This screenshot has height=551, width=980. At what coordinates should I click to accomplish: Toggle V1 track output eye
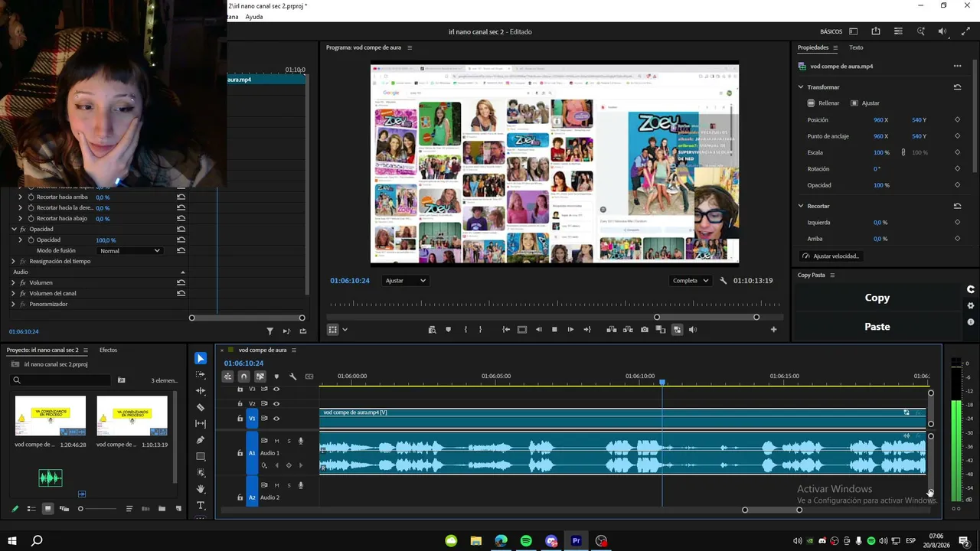point(276,419)
